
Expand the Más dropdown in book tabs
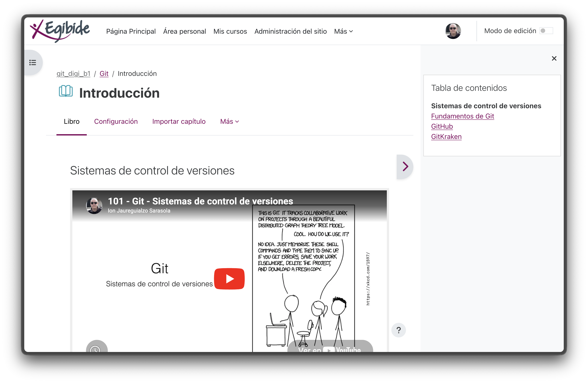(x=230, y=121)
